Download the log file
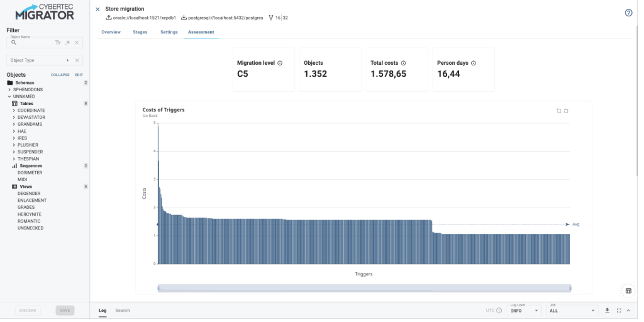644x322 pixels. [x=608, y=310]
